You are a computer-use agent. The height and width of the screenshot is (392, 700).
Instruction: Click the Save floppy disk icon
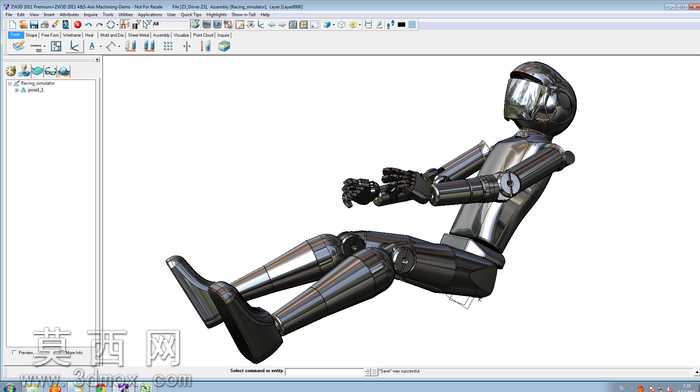point(34,25)
